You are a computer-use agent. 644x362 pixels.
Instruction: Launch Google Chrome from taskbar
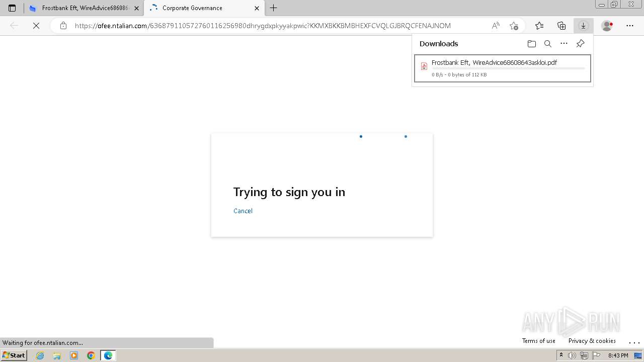[x=91, y=355]
